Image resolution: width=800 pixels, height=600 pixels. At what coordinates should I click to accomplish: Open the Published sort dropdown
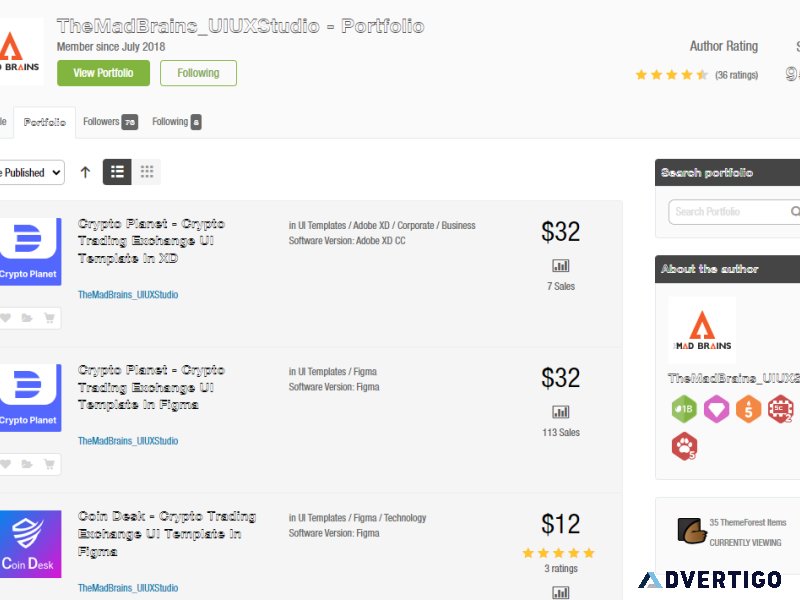pyautogui.click(x=32, y=172)
